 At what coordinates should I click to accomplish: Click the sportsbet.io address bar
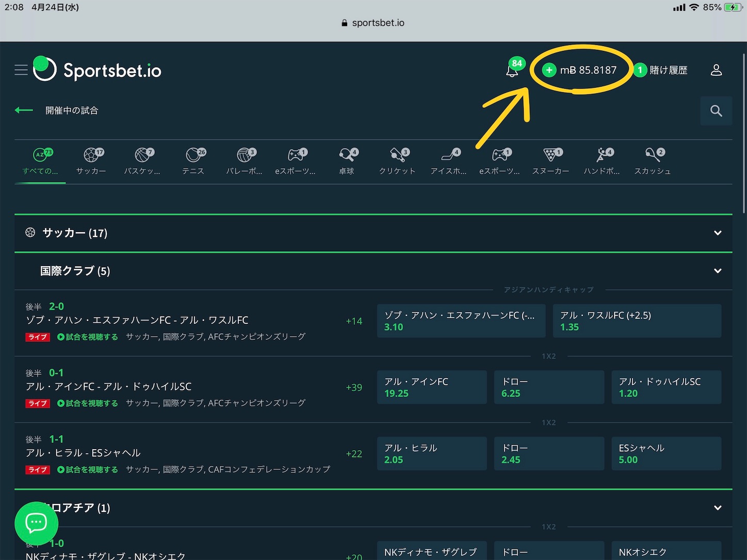tap(373, 23)
